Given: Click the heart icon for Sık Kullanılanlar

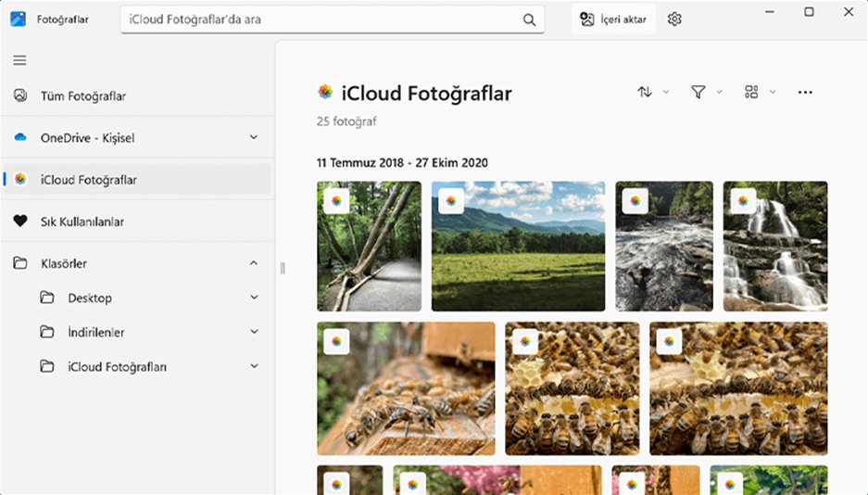Looking at the screenshot, I should [20, 222].
